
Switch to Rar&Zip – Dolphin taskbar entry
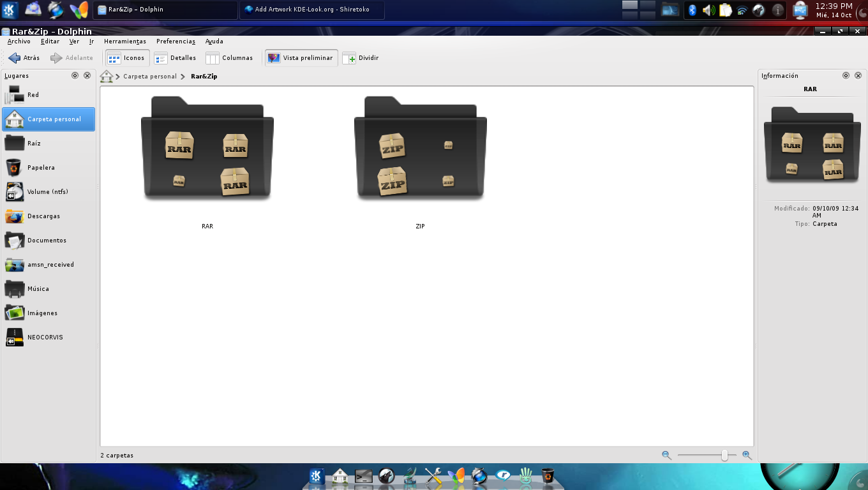point(165,10)
